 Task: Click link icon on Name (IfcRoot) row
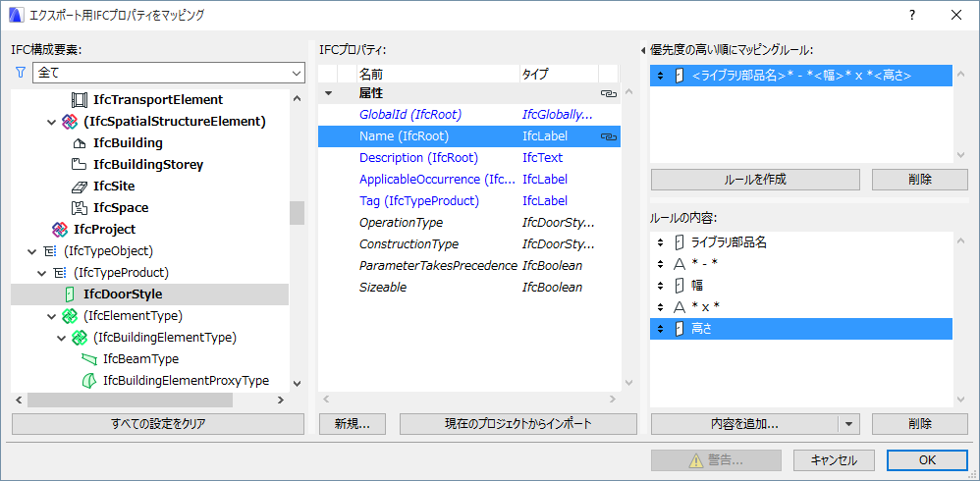608,136
